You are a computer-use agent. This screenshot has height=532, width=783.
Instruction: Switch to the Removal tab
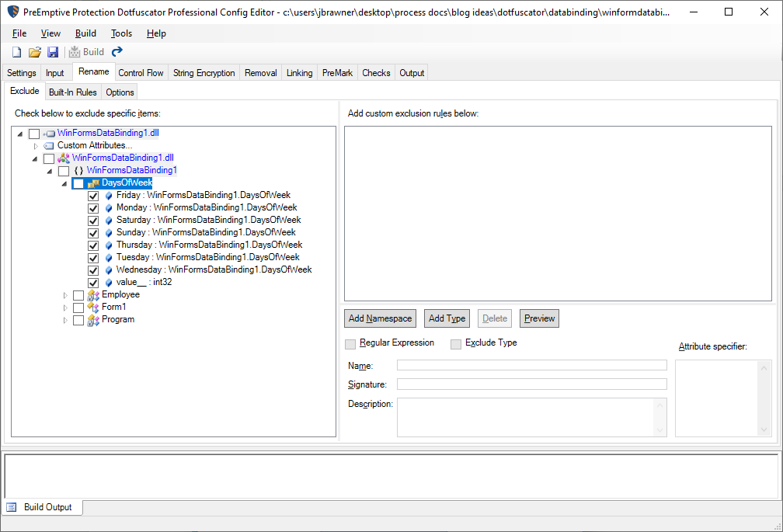261,73
